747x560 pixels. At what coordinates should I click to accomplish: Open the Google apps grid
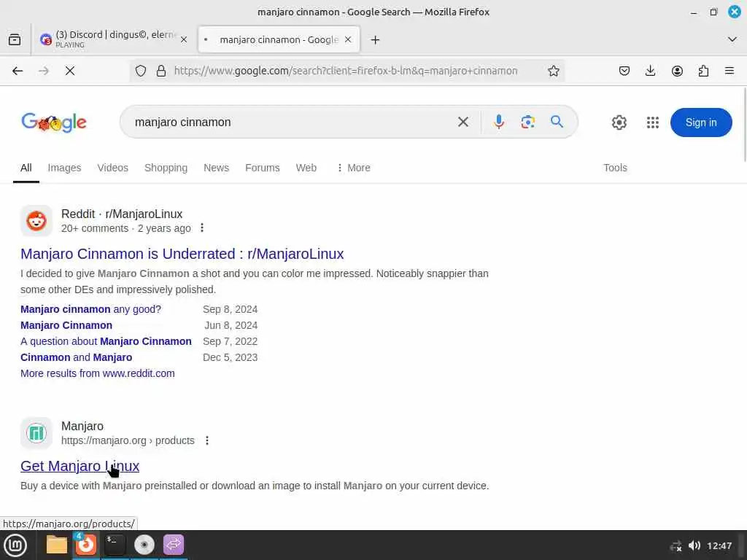653,122
